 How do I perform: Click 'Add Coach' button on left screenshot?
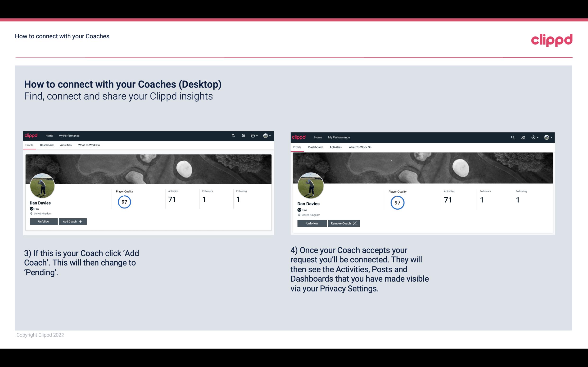72,221
